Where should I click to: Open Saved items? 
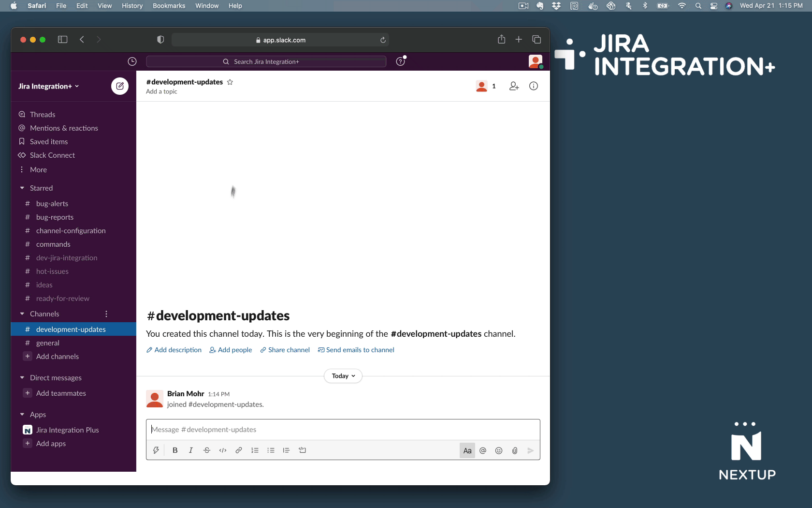click(49, 142)
